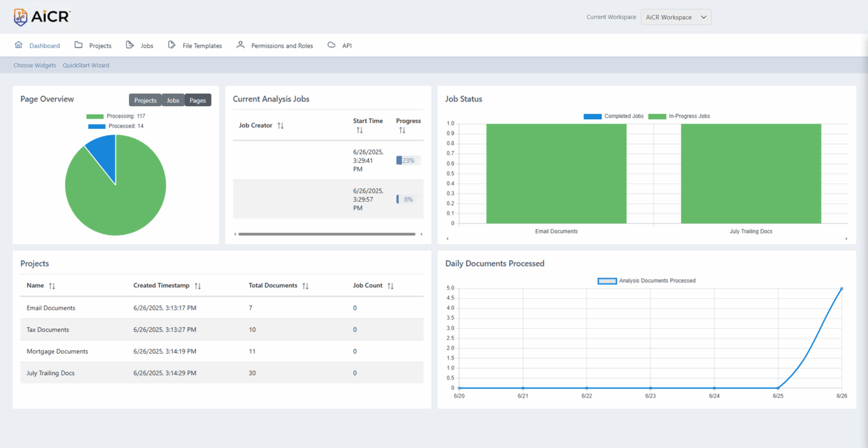
Task: Click the File Templates icon
Action: click(x=172, y=45)
